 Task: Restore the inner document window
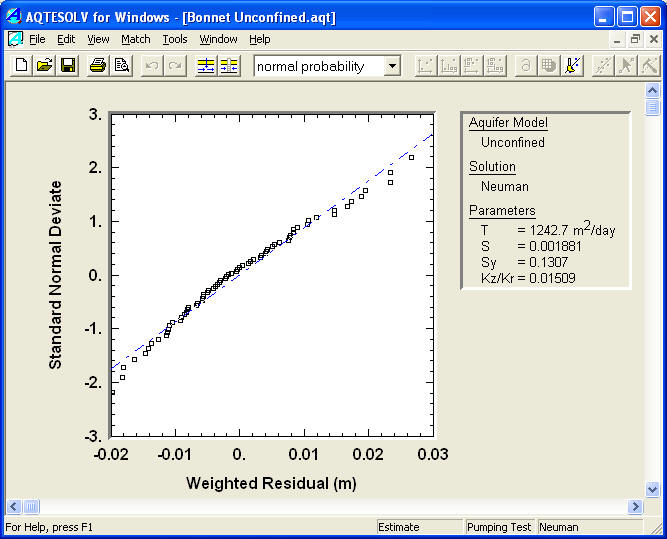pyautogui.click(x=636, y=40)
